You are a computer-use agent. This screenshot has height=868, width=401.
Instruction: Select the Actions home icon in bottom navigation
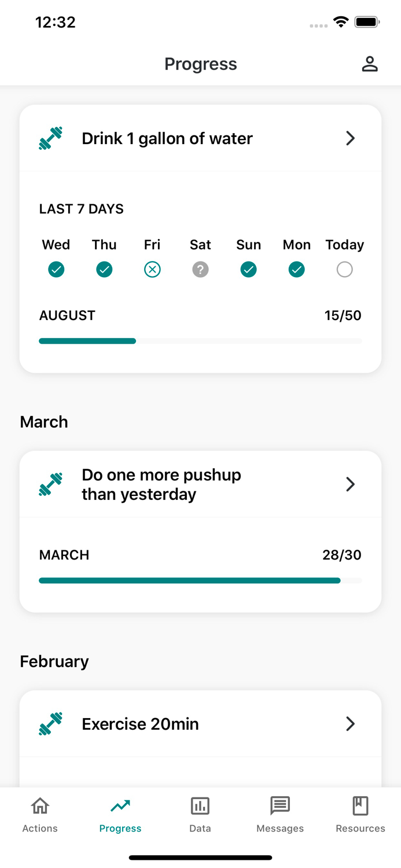click(x=39, y=806)
